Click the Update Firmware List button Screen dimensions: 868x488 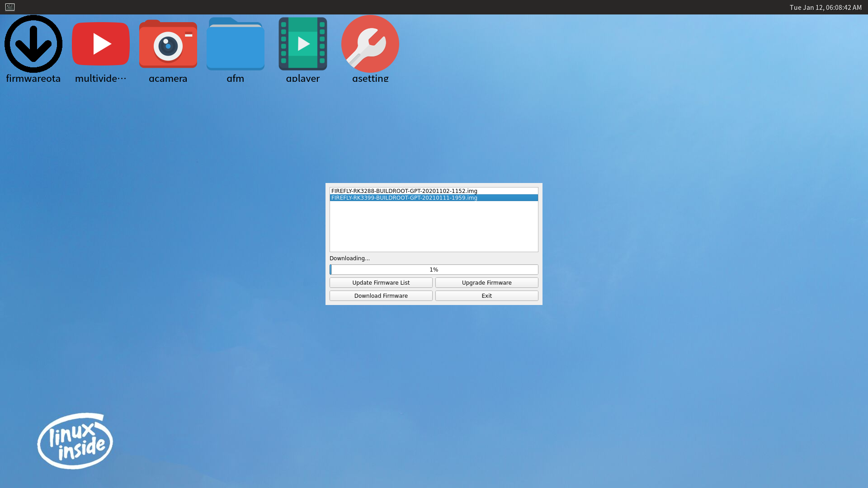(381, 283)
